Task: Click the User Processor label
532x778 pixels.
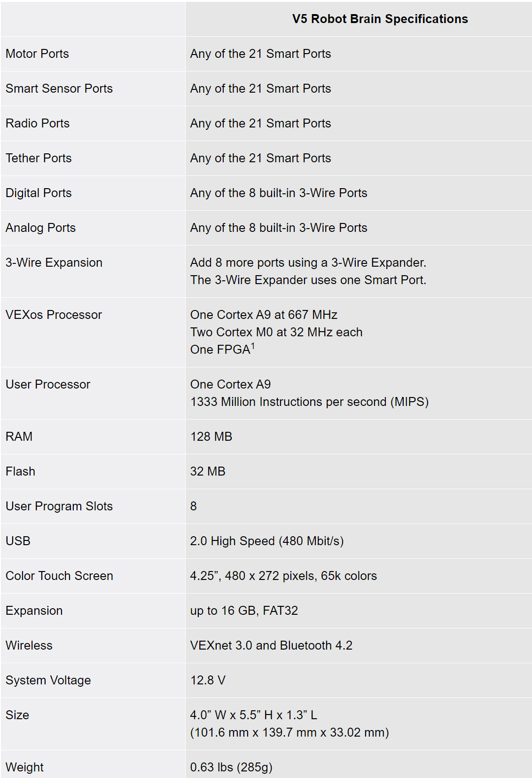Action: [48, 384]
